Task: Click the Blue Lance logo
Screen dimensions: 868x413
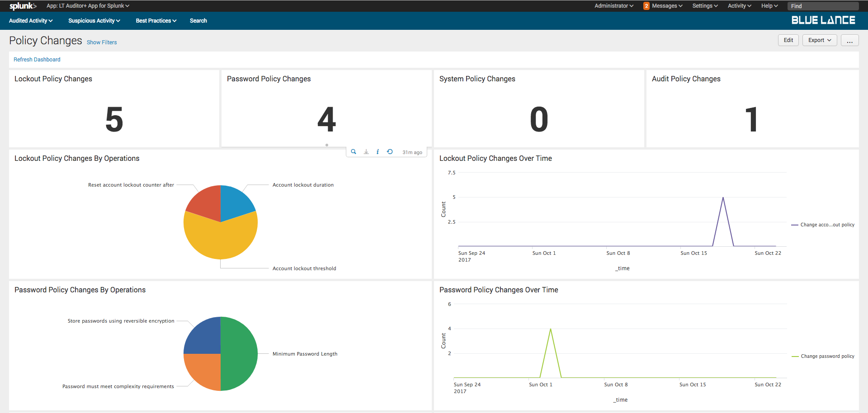Action: tap(823, 20)
